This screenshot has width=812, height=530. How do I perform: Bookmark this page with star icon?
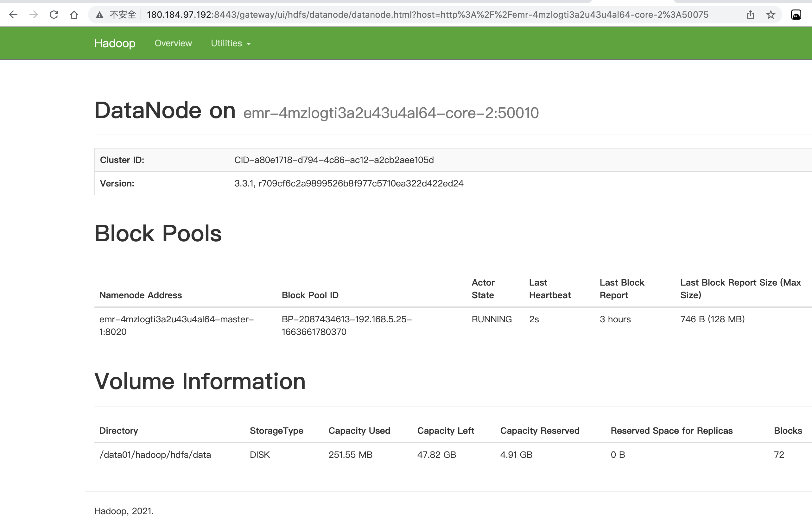point(771,15)
